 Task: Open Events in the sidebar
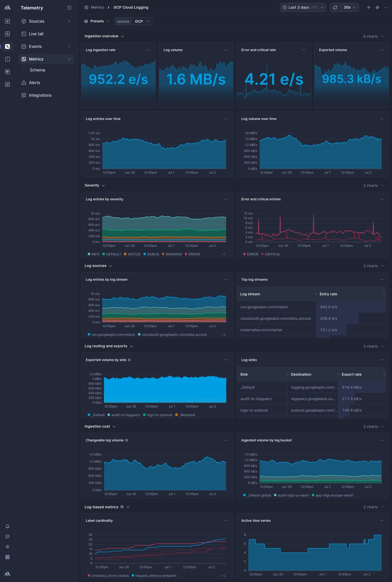46,46
